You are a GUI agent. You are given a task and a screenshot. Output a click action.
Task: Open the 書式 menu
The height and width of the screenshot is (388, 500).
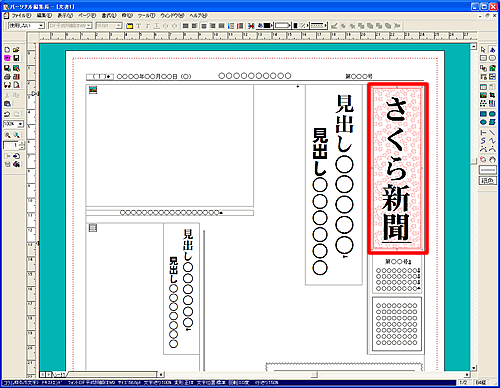tap(109, 16)
